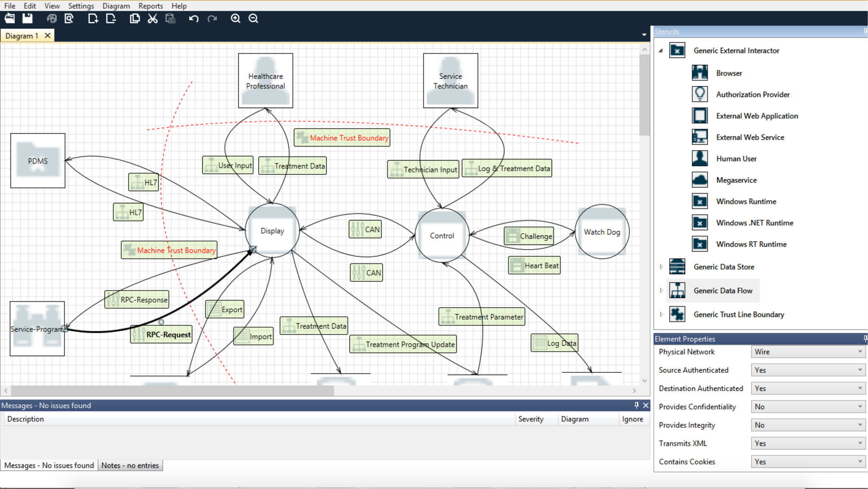Screen dimensions: 868x489
Task: Expand the Generic Data Flow group
Action: (x=661, y=291)
